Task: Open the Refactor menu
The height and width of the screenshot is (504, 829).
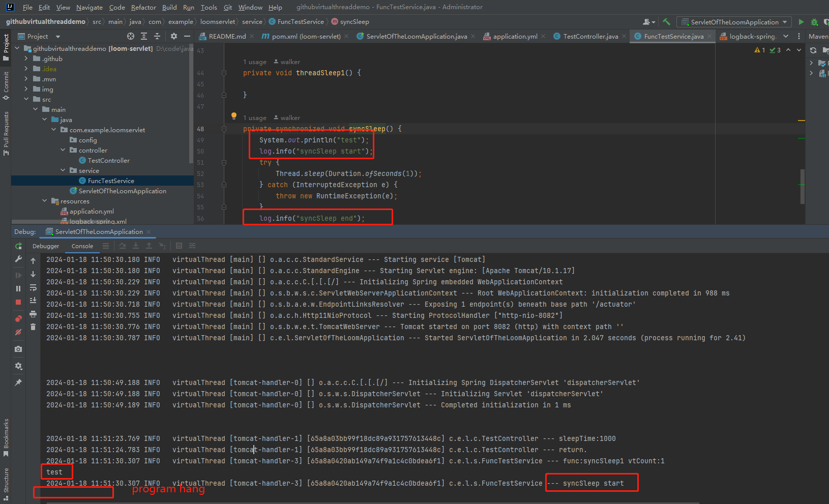Action: (143, 7)
